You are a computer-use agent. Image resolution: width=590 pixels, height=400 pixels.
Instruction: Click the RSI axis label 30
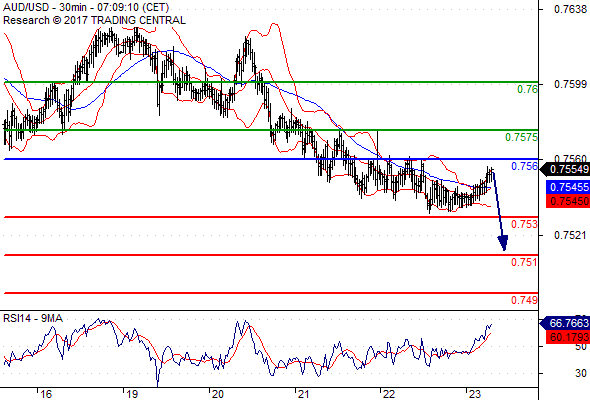pyautogui.click(x=581, y=373)
